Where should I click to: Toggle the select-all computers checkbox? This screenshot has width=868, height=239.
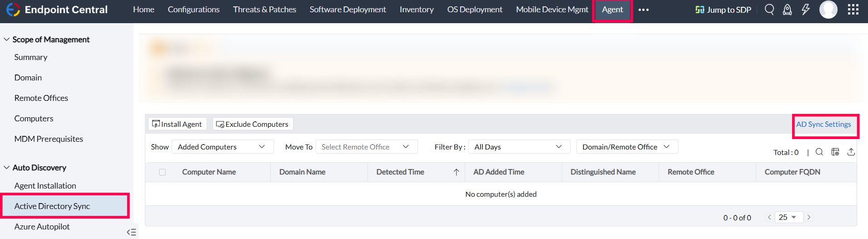point(162,172)
